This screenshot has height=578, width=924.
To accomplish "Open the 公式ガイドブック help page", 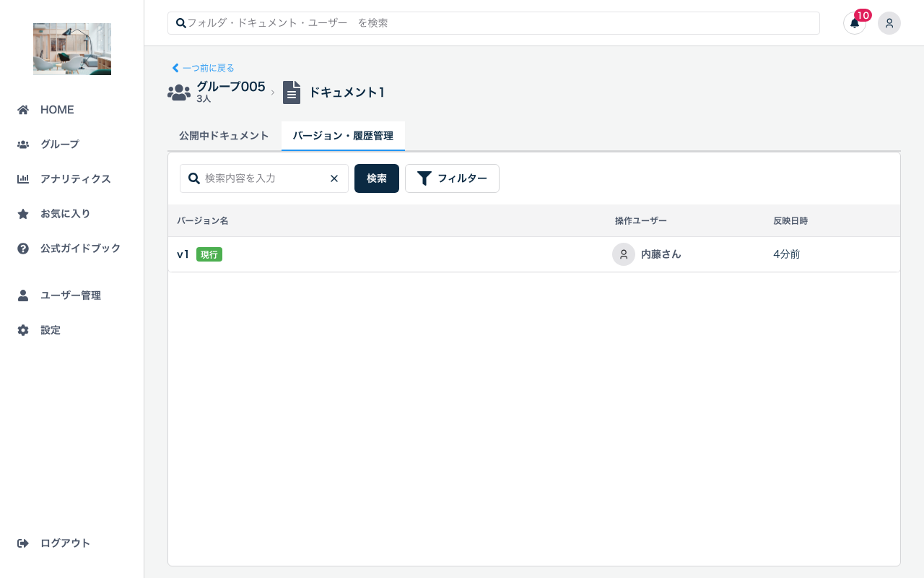I will pos(80,249).
